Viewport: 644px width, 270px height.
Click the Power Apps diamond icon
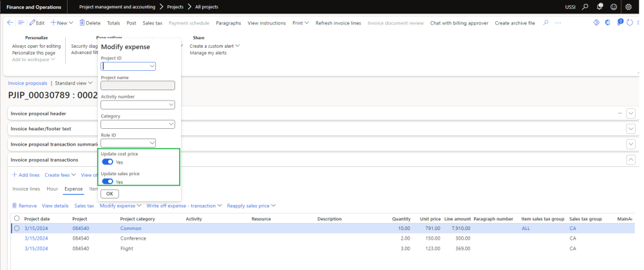(597, 23)
